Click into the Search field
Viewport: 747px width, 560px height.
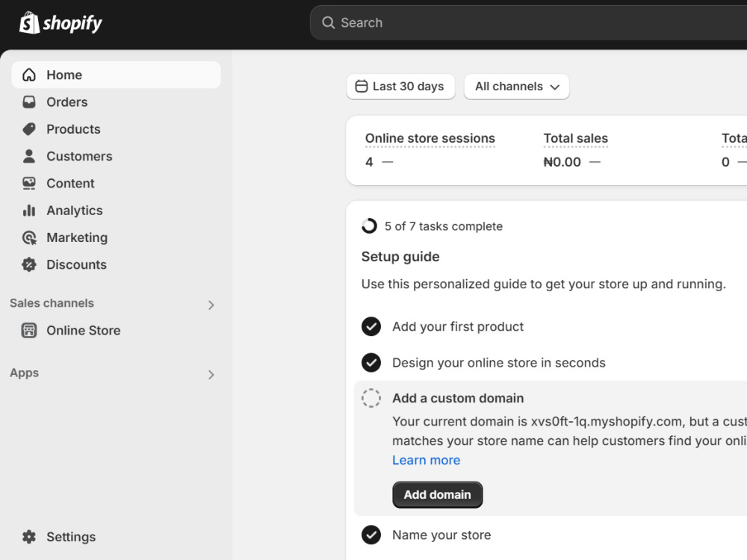[529, 23]
